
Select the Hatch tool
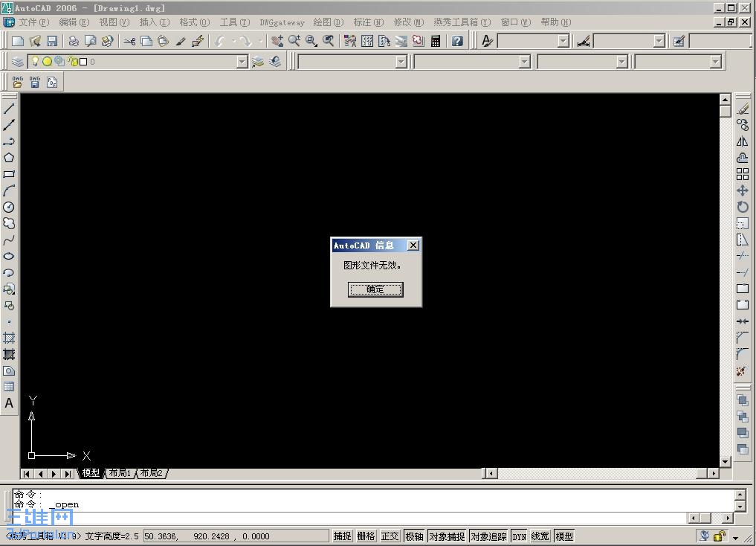[x=9, y=338]
